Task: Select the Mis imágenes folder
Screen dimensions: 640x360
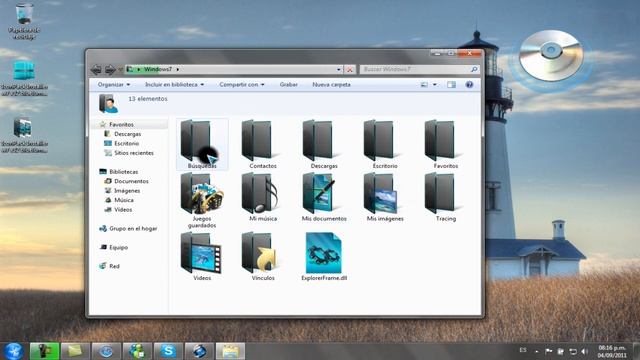Action: pos(384,197)
